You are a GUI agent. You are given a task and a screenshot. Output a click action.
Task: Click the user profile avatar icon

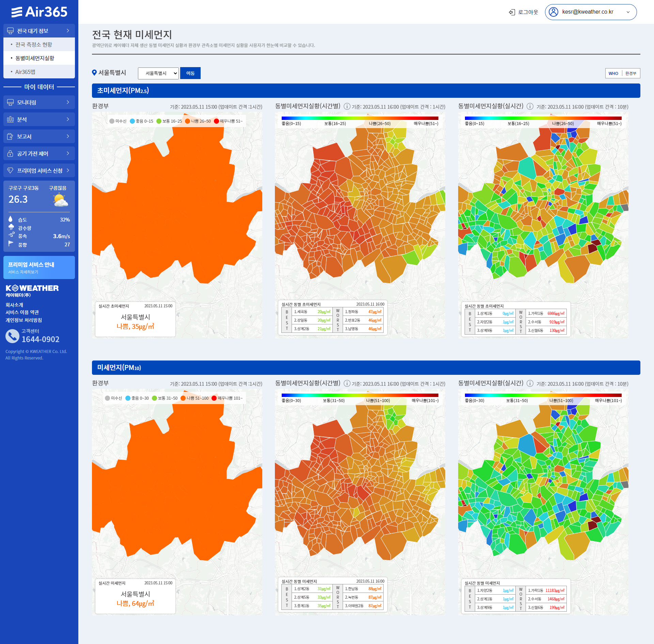coord(554,12)
